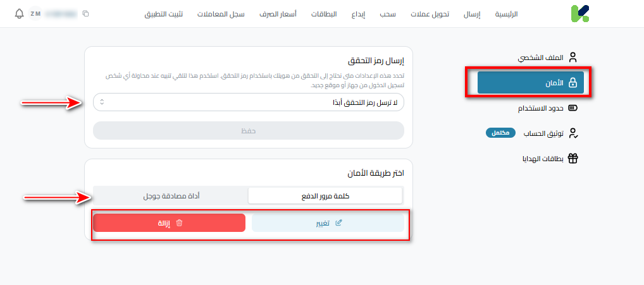
Task: Click the Install App (تثبيت التطبيق) link
Action: 164,13
